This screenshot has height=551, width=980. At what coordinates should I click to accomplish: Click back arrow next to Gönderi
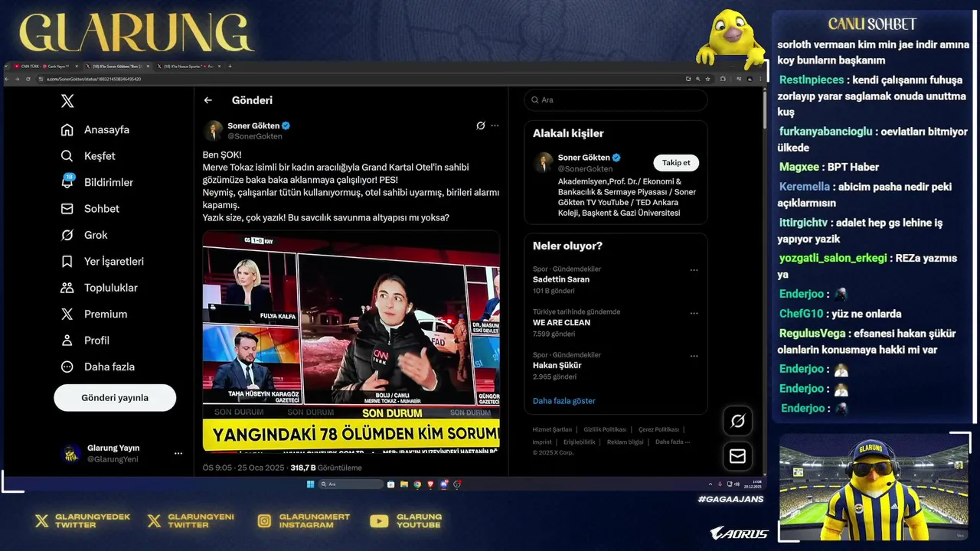point(207,100)
